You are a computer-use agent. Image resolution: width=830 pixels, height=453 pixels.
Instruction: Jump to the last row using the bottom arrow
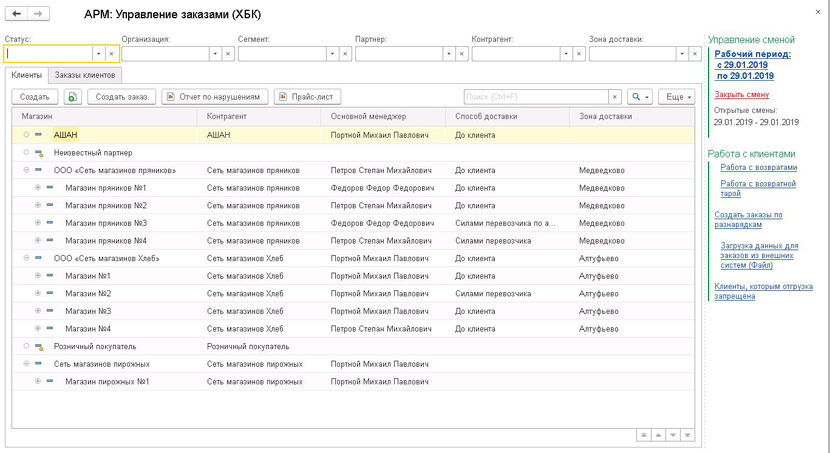tap(687, 435)
